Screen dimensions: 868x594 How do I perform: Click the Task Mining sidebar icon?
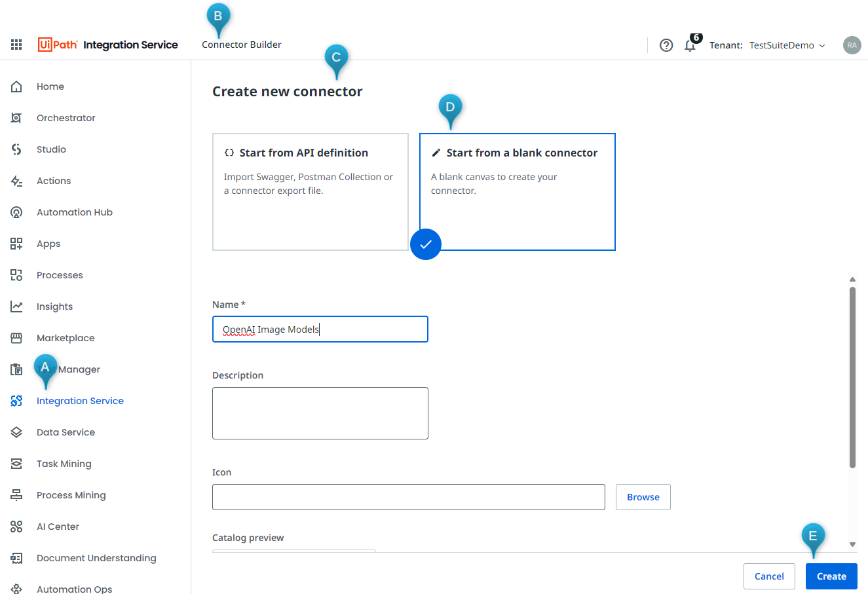pos(16,464)
